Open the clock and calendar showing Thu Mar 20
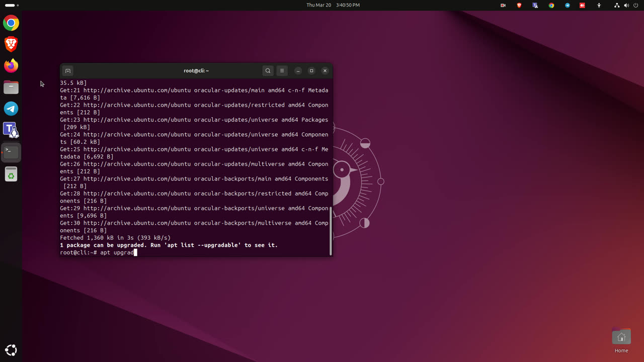Screen dimensions: 644x362 [333, 5]
